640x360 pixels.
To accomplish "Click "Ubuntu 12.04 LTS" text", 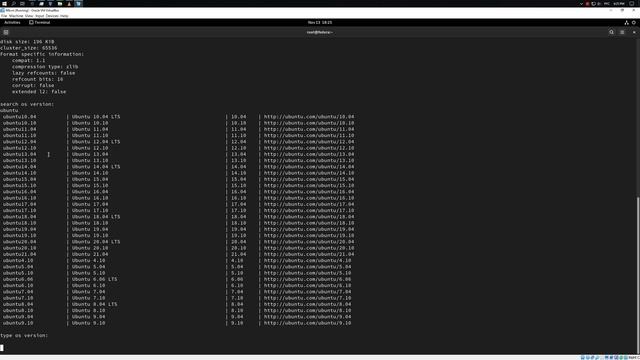I will (96, 142).
